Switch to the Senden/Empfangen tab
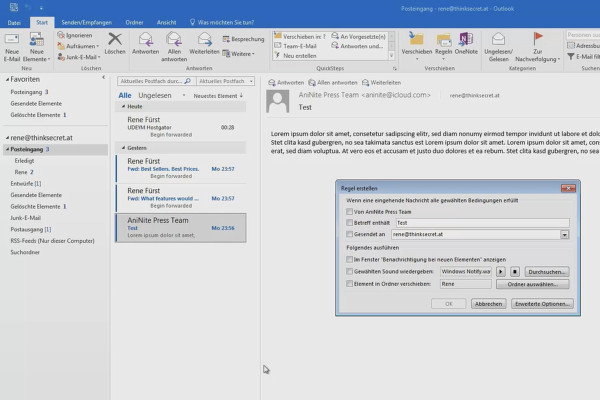This screenshot has height=400, width=600. tap(86, 23)
